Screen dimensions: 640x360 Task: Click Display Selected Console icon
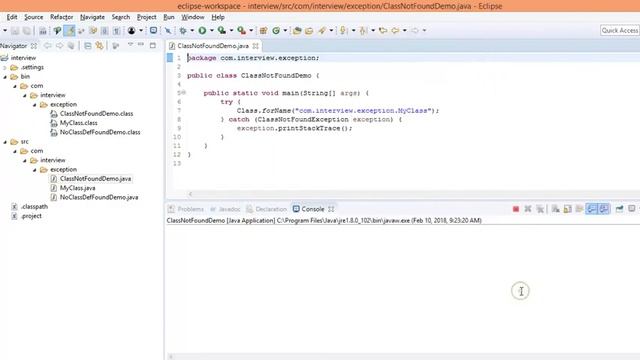[x=631, y=209]
